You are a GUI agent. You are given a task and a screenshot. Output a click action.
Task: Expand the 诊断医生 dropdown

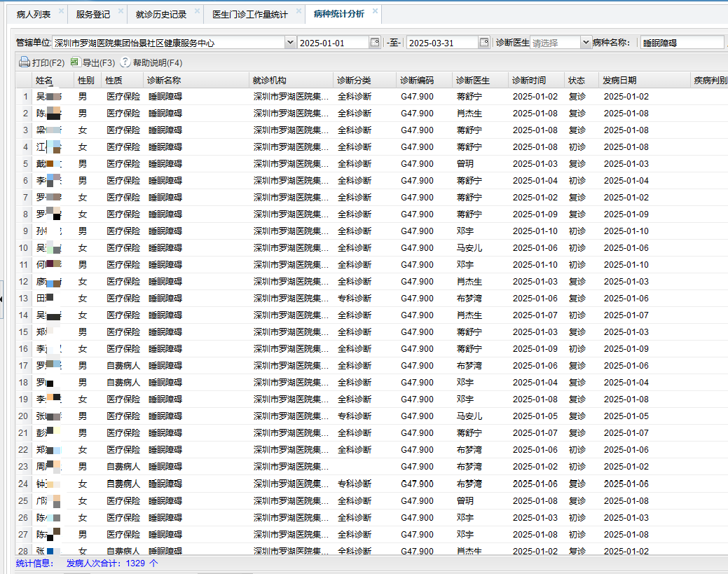[586, 43]
